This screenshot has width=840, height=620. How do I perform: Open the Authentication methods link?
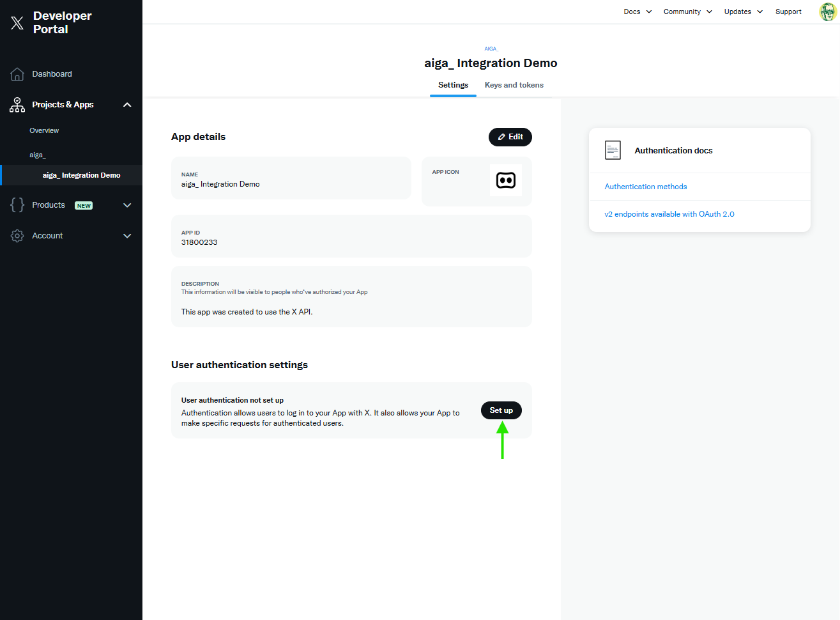[x=646, y=187]
